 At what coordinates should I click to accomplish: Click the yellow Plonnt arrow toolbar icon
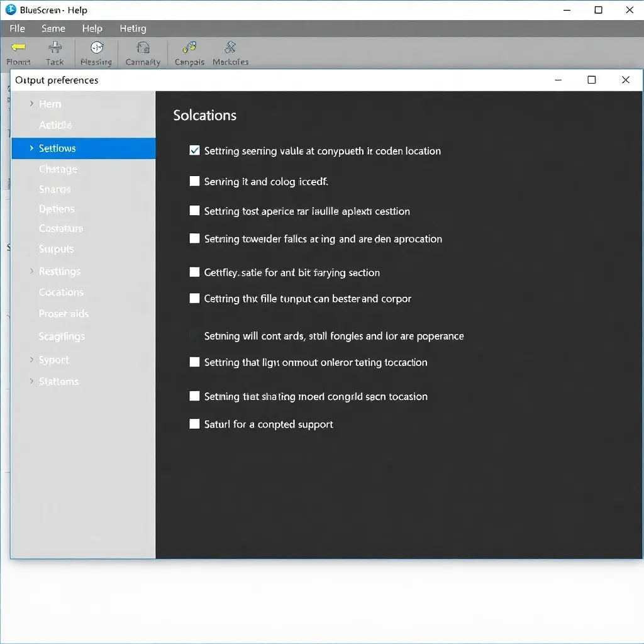pos(18,48)
